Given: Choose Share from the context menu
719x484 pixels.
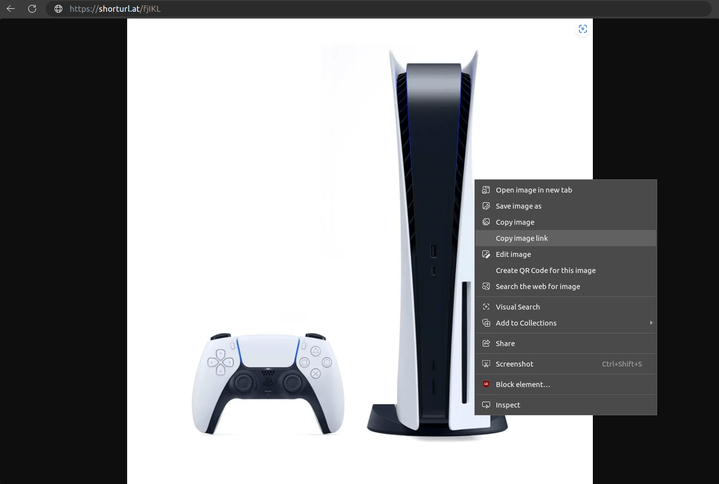Looking at the screenshot, I should coord(566,343).
